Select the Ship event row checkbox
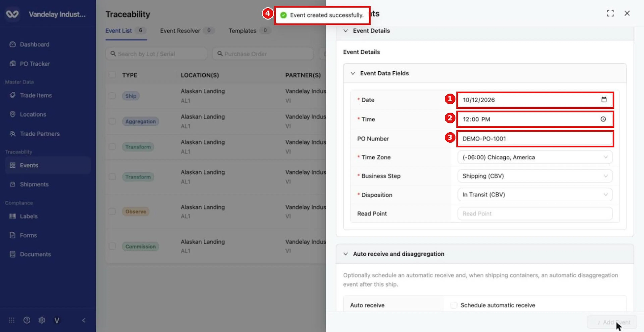The height and width of the screenshot is (332, 644). [112, 96]
